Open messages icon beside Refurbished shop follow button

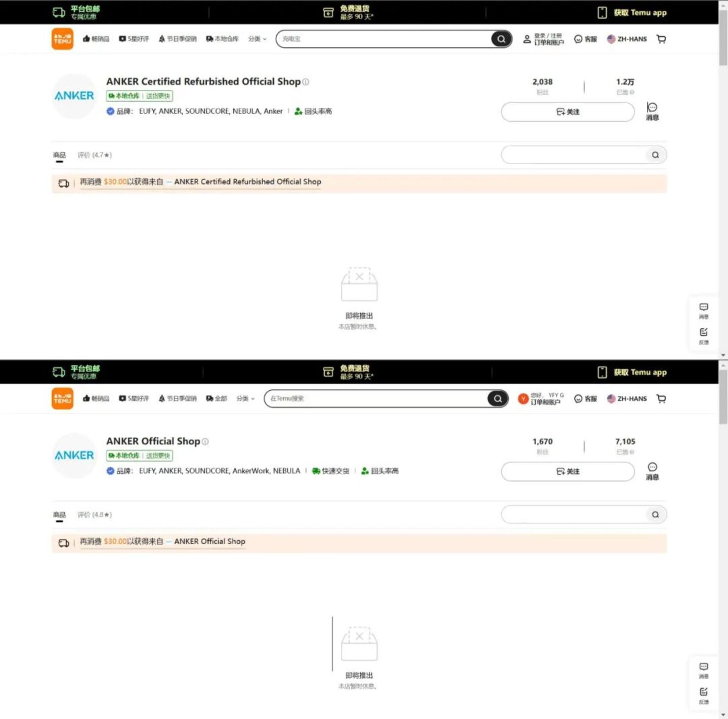pos(652,111)
